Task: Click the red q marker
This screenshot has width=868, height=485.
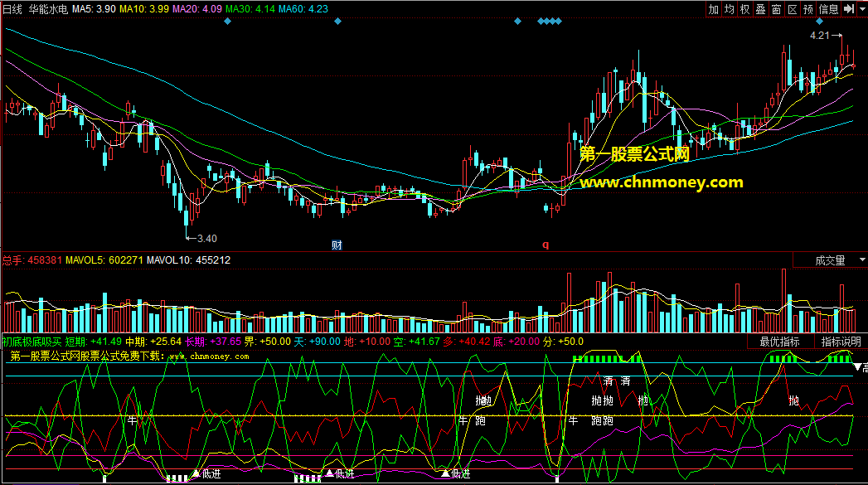Action: pos(546,245)
